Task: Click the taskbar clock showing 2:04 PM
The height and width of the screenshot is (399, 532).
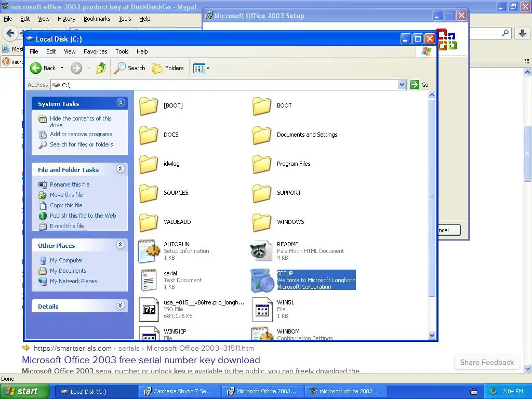Action: (x=513, y=392)
